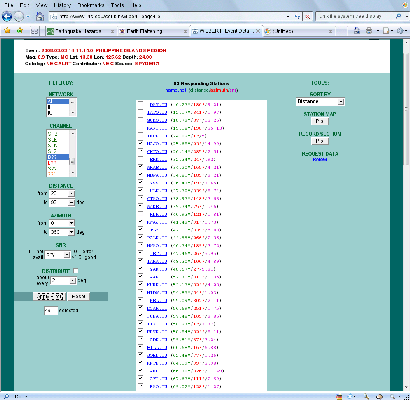The width and height of the screenshot is (410, 400).
Task: Open the quick tabs list icon
Action: tap(34, 31)
